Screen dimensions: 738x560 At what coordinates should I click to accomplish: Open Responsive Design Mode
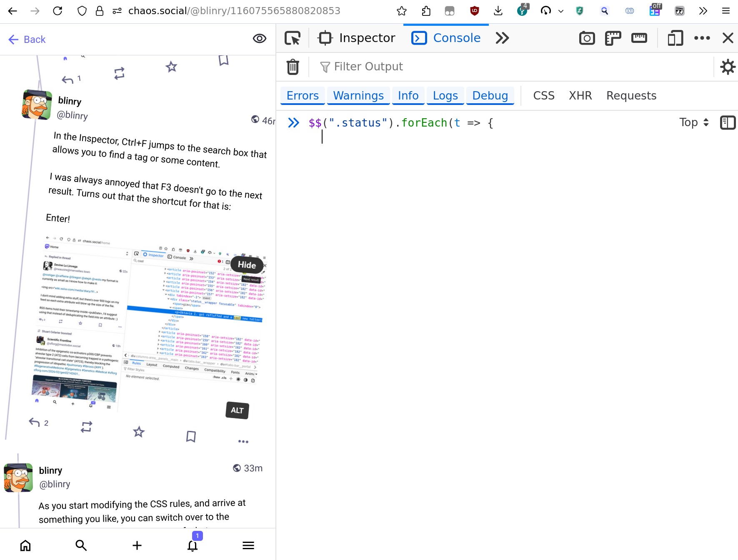(x=675, y=38)
